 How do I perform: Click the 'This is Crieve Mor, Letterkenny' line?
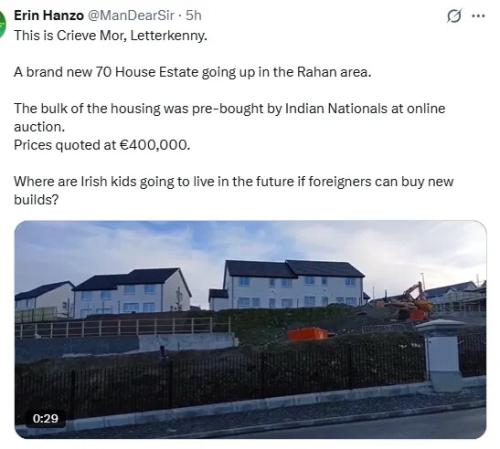click(x=111, y=35)
